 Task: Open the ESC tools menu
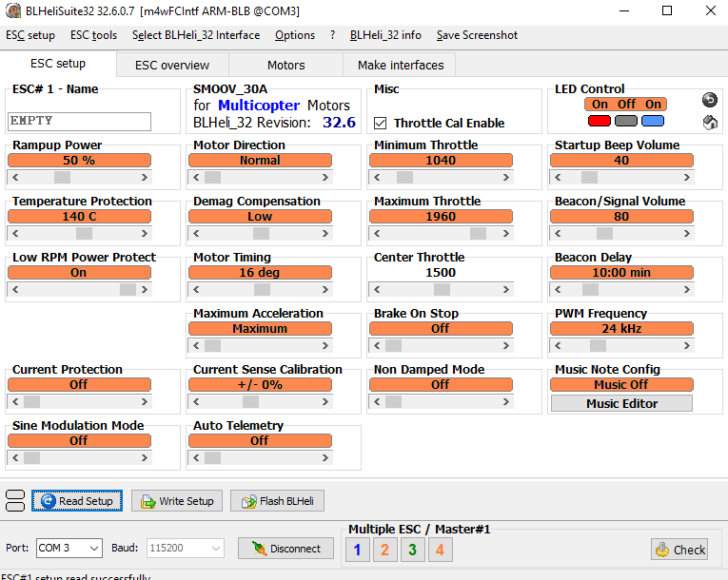click(x=94, y=35)
